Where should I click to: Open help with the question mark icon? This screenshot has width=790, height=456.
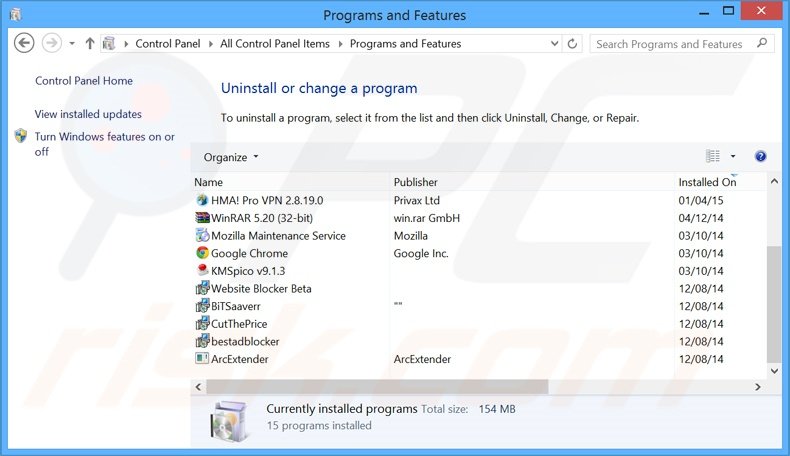point(760,156)
